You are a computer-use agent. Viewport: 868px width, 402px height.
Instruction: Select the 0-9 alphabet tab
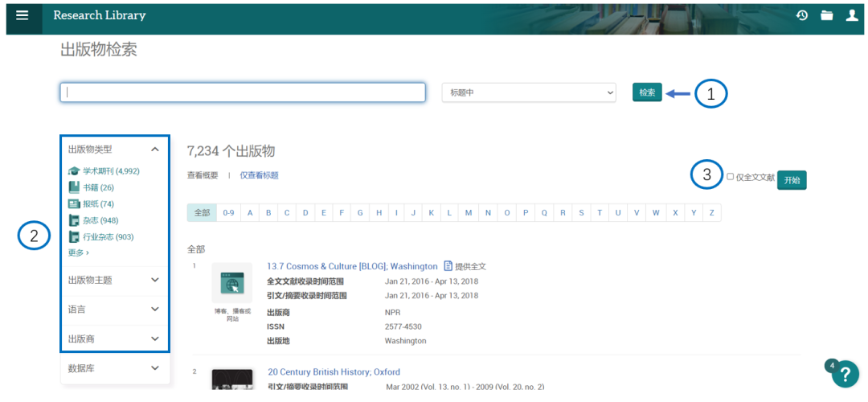[228, 212]
